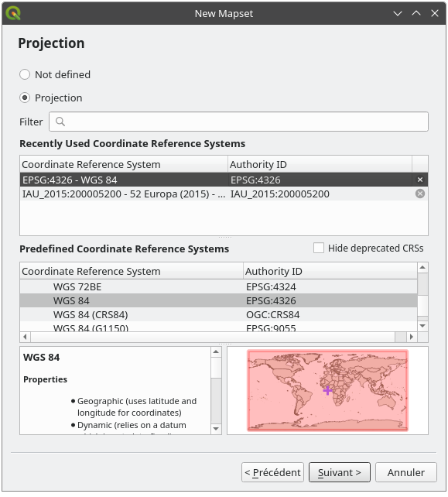Sort predefined list by Coordinate Reference System header
Screen dimensions: 448x497
(x=132, y=271)
